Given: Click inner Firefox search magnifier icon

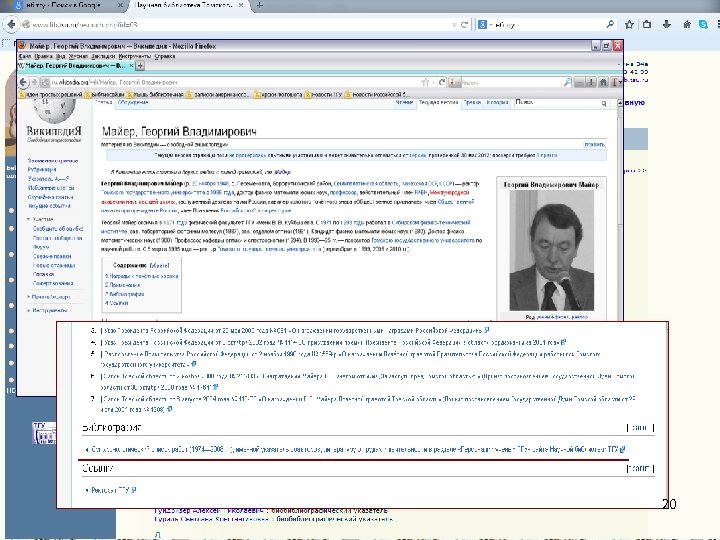Looking at the screenshot, I should 568,82.
